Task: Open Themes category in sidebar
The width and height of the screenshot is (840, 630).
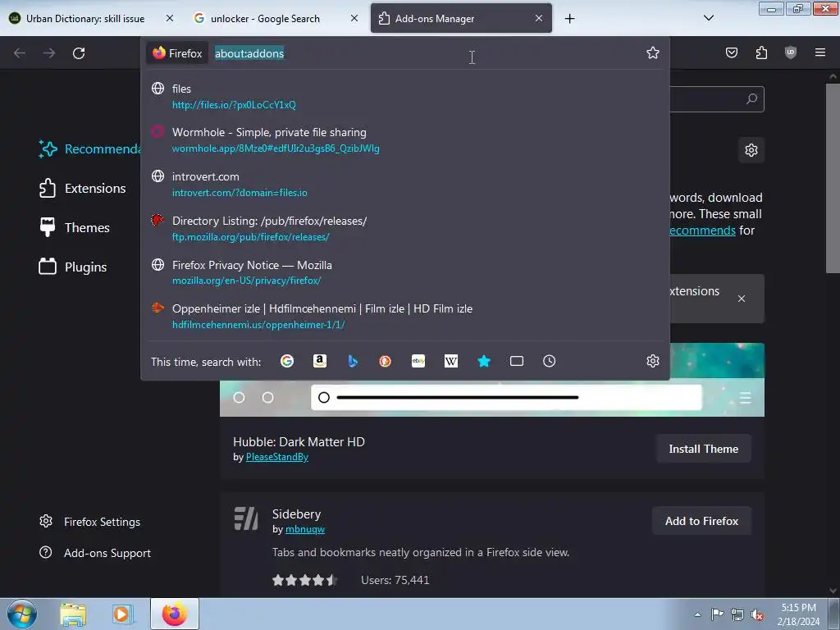Action: pos(74,227)
